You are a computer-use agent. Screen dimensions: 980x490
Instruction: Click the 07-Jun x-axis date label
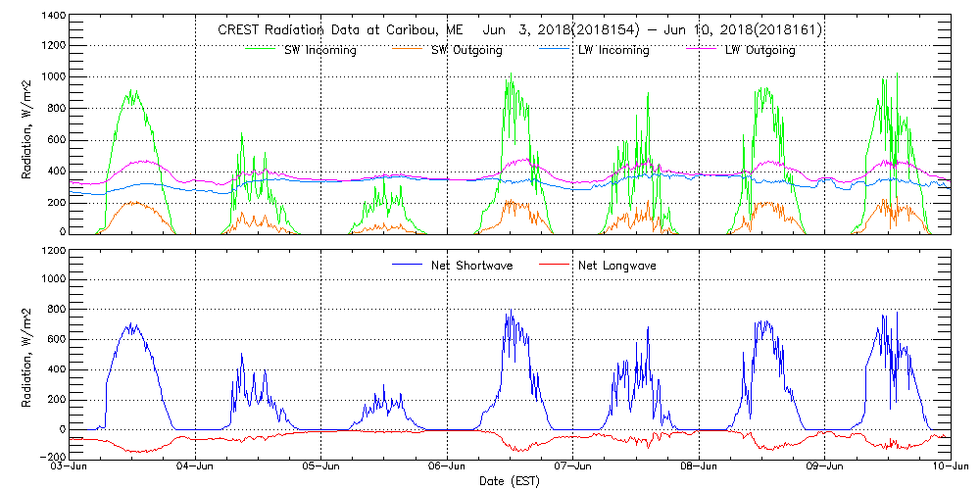(573, 467)
